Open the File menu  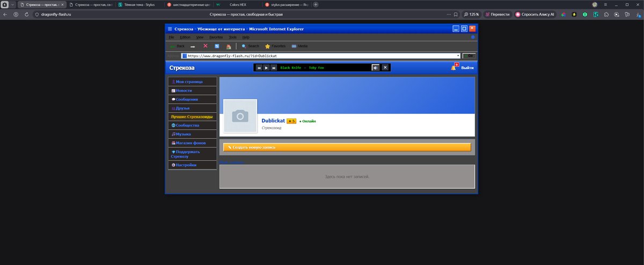(172, 38)
